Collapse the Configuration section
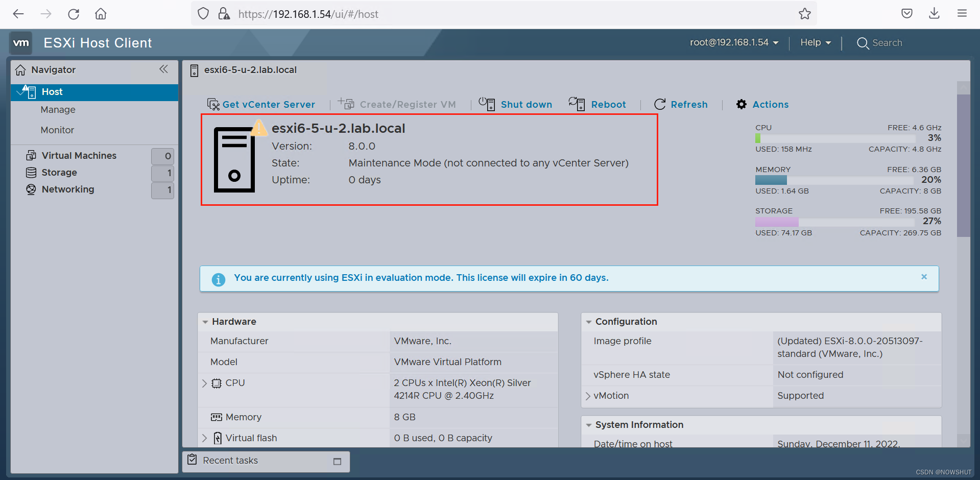Screen dimensions: 980x480 pos(589,322)
